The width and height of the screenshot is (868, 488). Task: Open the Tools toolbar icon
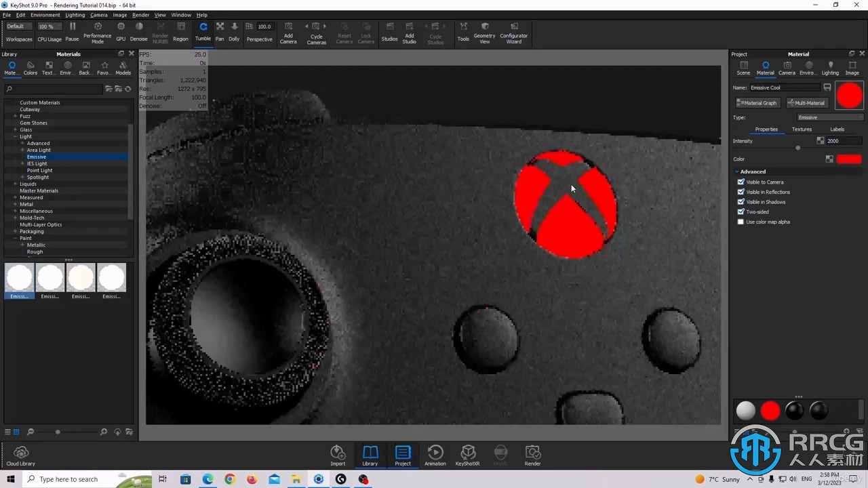coord(463,32)
